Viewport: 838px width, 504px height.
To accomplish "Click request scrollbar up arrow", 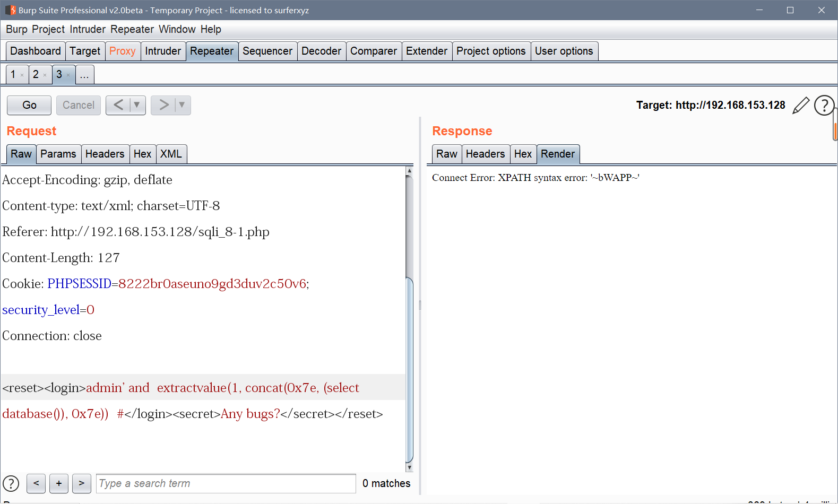I will coord(409,171).
